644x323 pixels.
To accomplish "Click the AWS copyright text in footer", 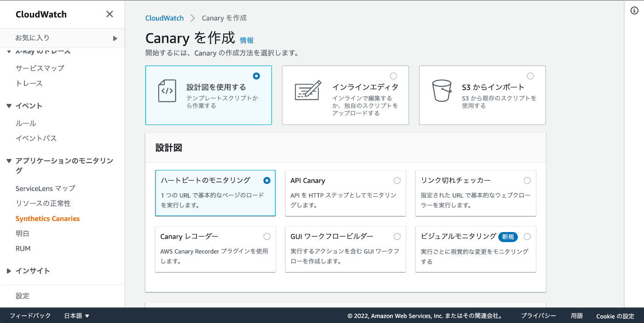I will pos(425,316).
